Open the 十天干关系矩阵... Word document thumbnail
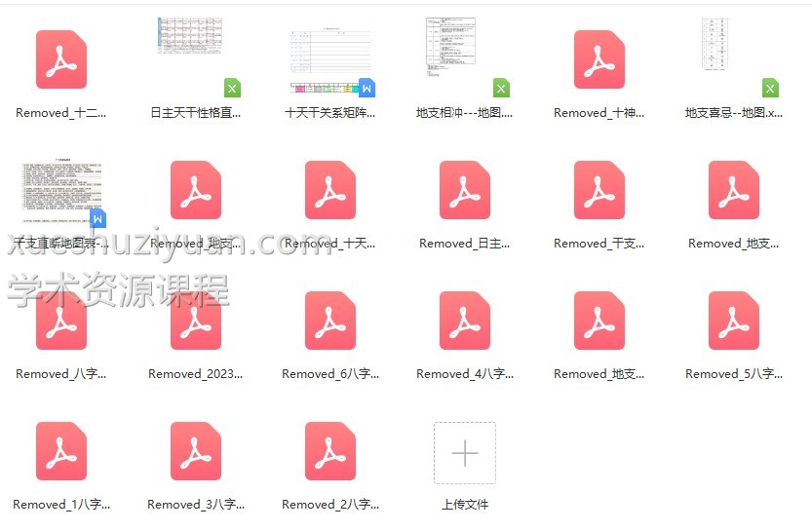 click(x=330, y=59)
